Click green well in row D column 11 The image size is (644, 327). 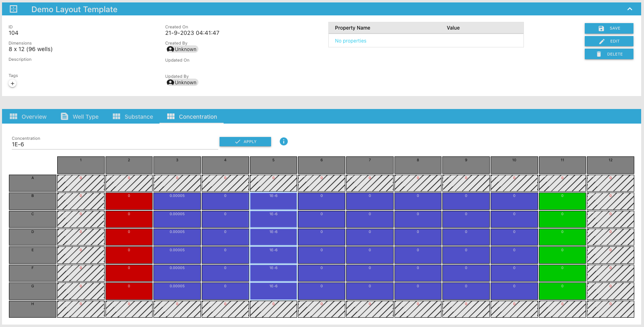click(562, 237)
